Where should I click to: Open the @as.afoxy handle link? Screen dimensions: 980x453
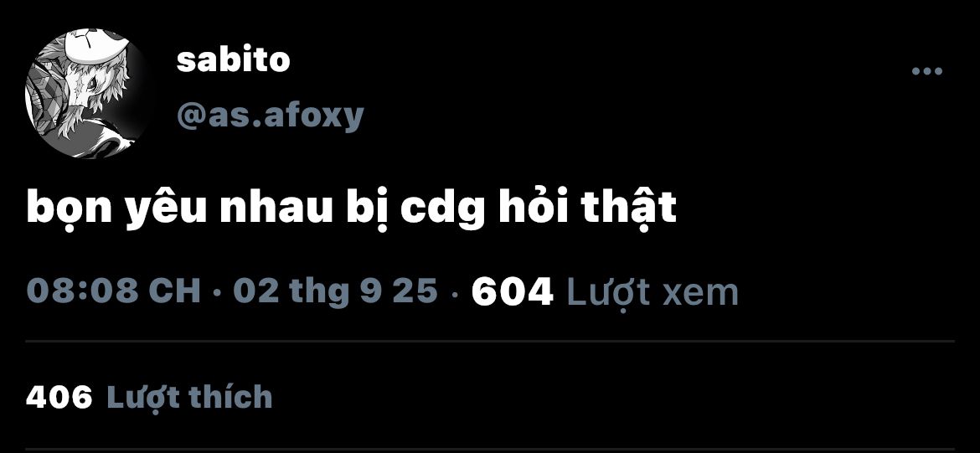point(270,115)
